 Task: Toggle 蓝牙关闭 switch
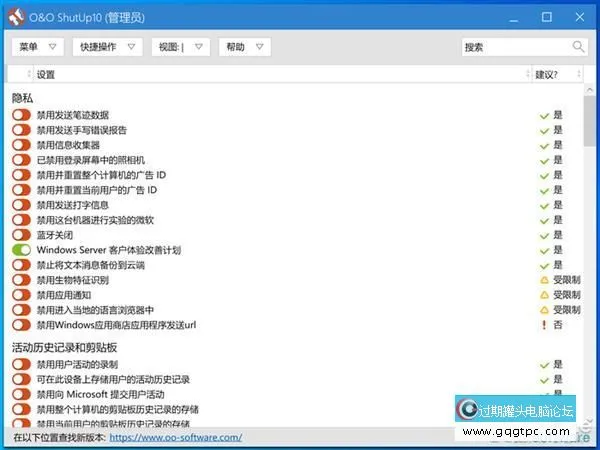point(21,235)
